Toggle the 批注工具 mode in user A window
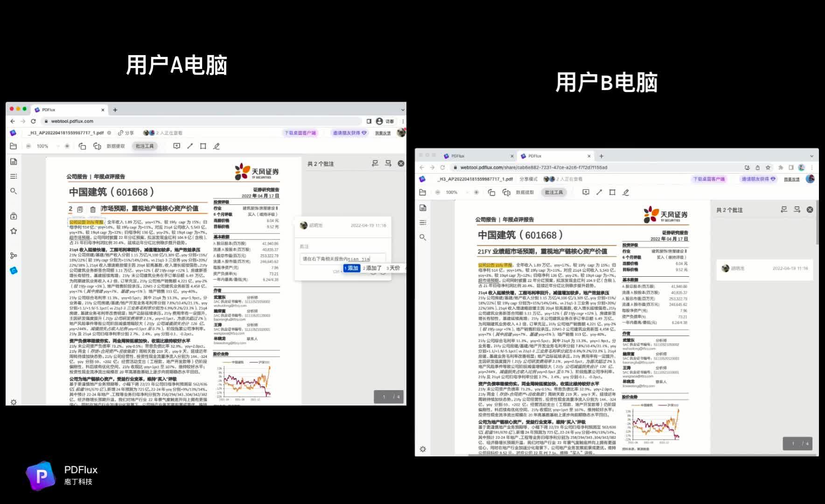This screenshot has width=825, height=504. tap(145, 146)
